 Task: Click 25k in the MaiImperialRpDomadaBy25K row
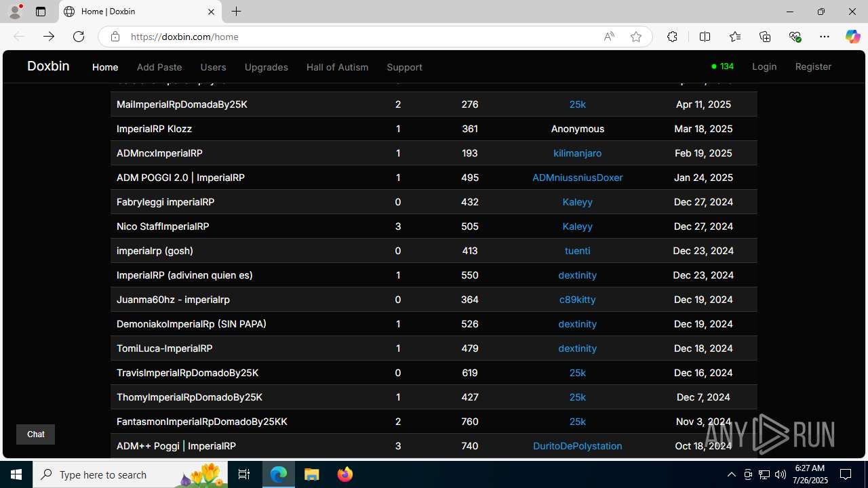point(577,104)
